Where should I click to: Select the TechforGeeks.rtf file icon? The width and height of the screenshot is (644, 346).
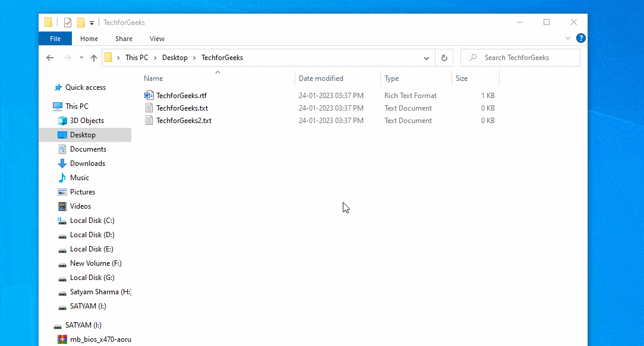click(x=149, y=95)
